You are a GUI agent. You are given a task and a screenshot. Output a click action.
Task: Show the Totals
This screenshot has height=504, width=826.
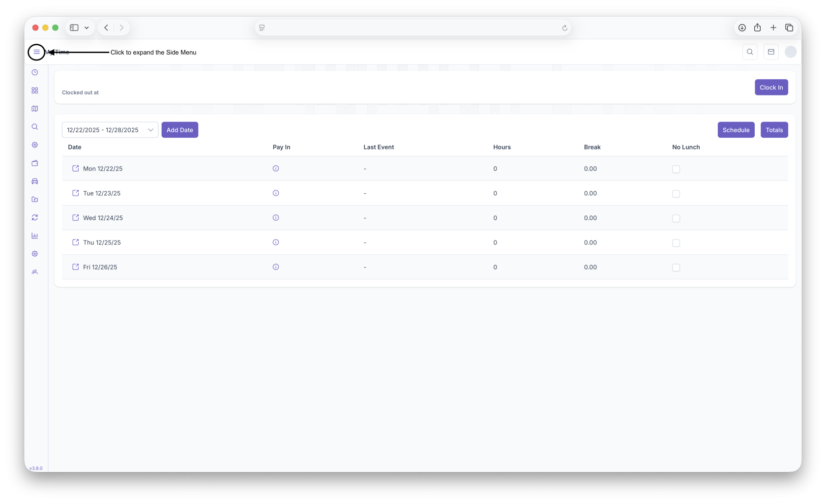point(774,130)
